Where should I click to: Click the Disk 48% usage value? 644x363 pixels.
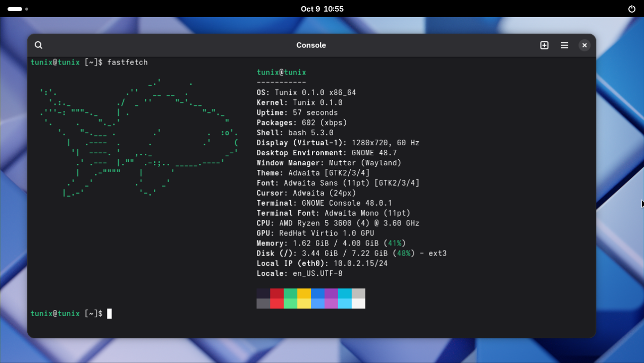[x=404, y=254]
